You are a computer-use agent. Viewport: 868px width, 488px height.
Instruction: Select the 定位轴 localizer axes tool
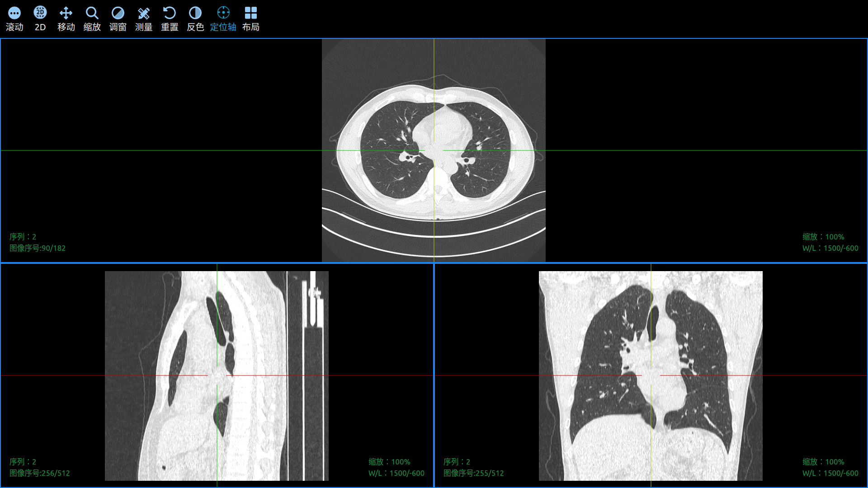223,18
